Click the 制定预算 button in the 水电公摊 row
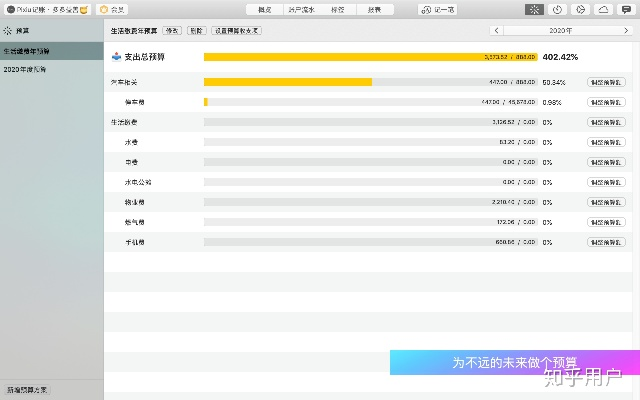 click(x=606, y=182)
